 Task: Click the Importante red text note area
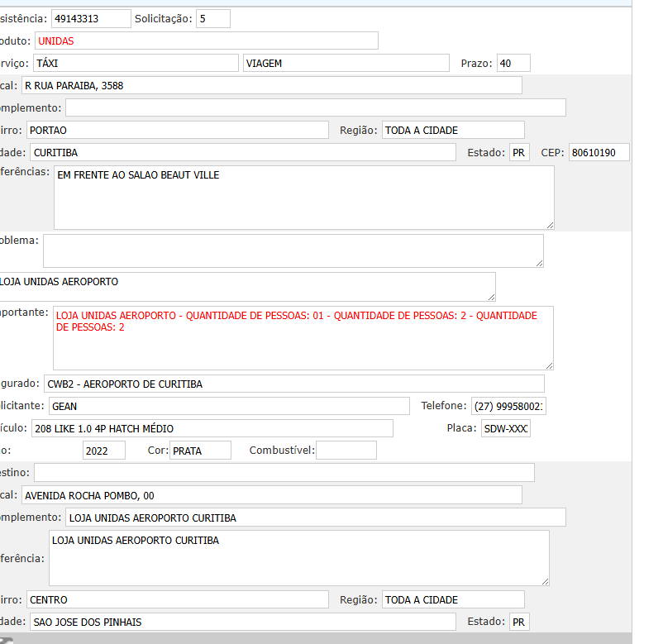[303, 338]
